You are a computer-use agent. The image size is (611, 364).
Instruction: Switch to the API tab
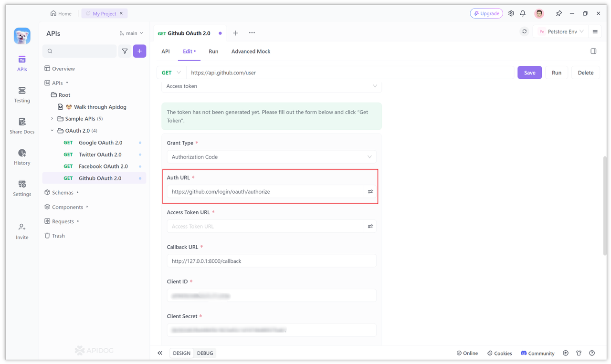166,51
